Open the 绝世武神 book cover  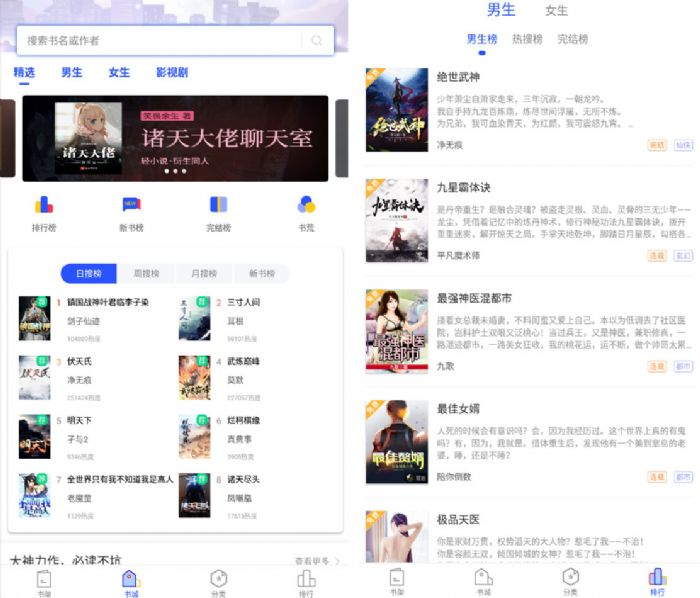click(397, 110)
